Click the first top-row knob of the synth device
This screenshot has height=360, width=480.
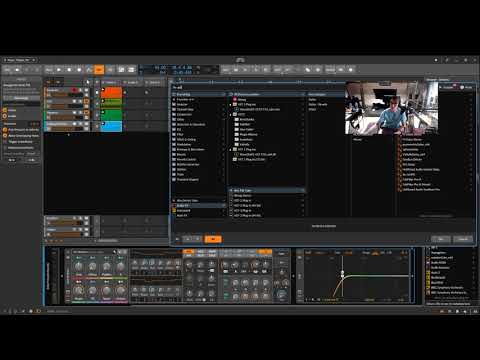click(78, 266)
